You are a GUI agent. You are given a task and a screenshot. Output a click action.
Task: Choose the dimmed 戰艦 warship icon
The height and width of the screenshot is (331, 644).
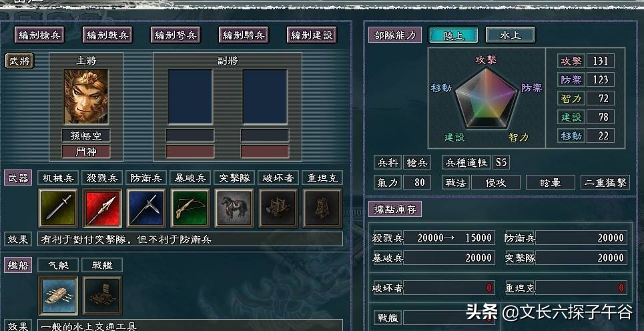[x=102, y=296]
